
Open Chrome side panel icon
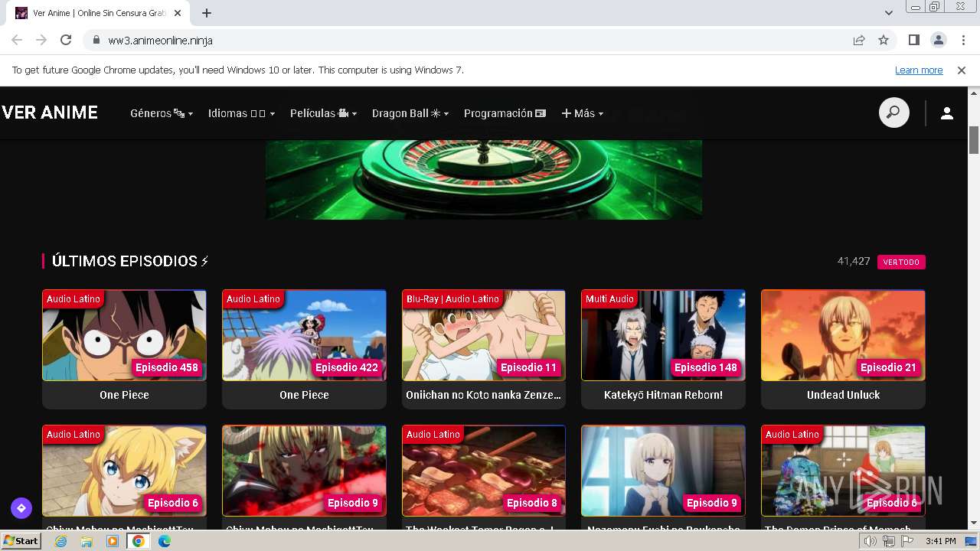pyautogui.click(x=913, y=40)
